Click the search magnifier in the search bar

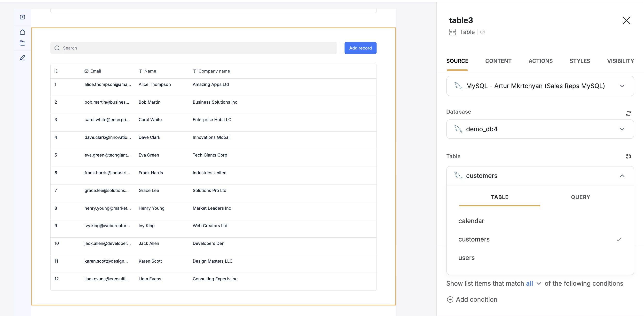(x=57, y=48)
